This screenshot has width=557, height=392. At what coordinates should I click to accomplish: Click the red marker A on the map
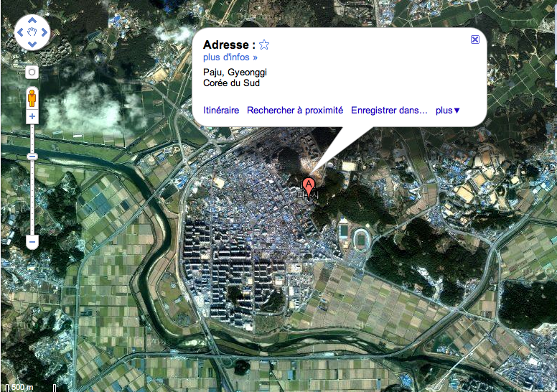309,188
